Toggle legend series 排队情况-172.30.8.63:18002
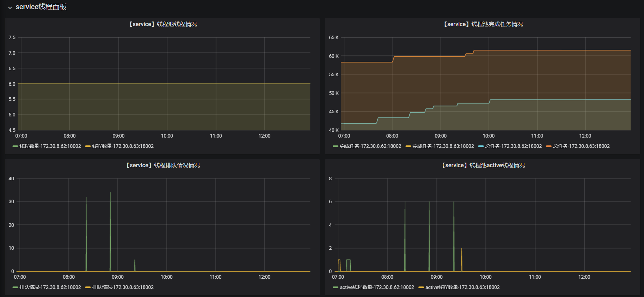This screenshot has height=297, width=644. 123,287
